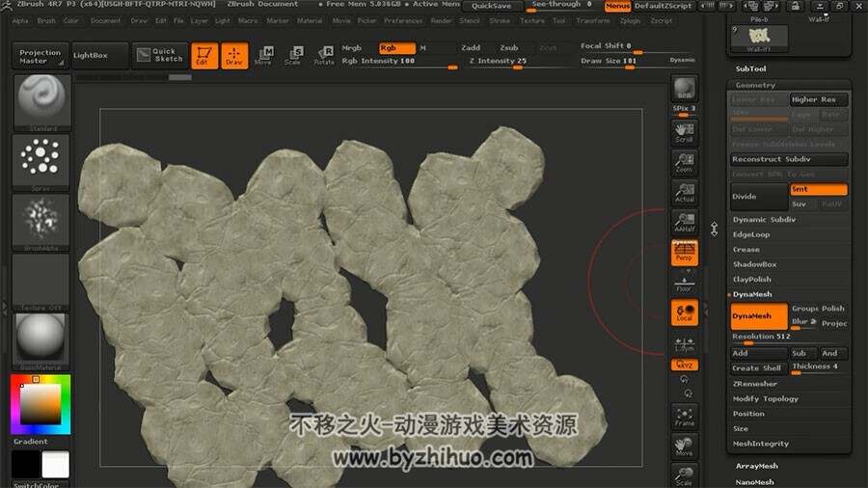Click the Actual size icon
868x488 pixels.
[684, 193]
